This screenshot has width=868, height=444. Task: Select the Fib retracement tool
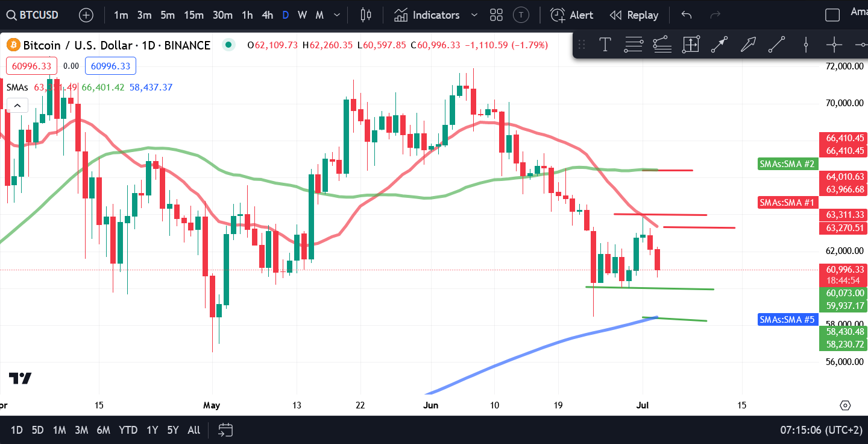point(634,44)
